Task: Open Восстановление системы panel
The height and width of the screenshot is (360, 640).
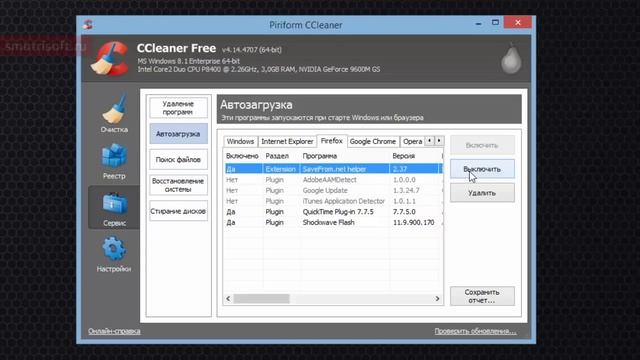Action: [178, 185]
